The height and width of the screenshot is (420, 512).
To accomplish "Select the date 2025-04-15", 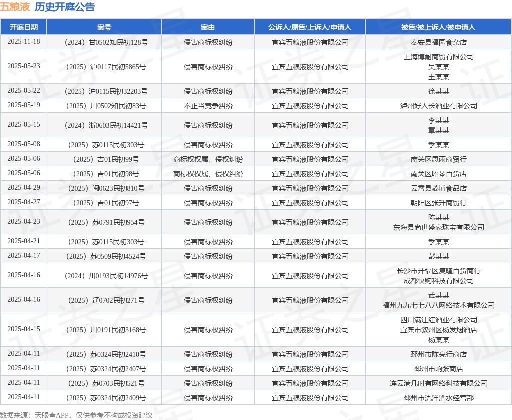I will click(24, 329).
